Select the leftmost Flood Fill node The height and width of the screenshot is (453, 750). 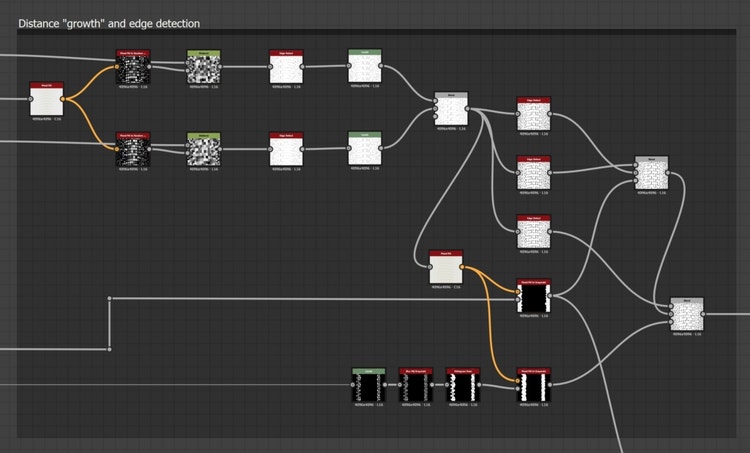46,99
